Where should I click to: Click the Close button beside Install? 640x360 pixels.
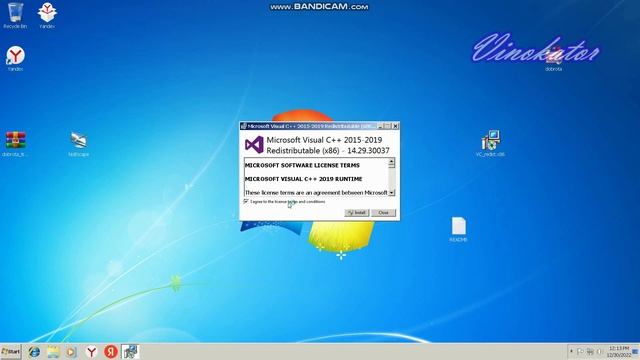383,213
